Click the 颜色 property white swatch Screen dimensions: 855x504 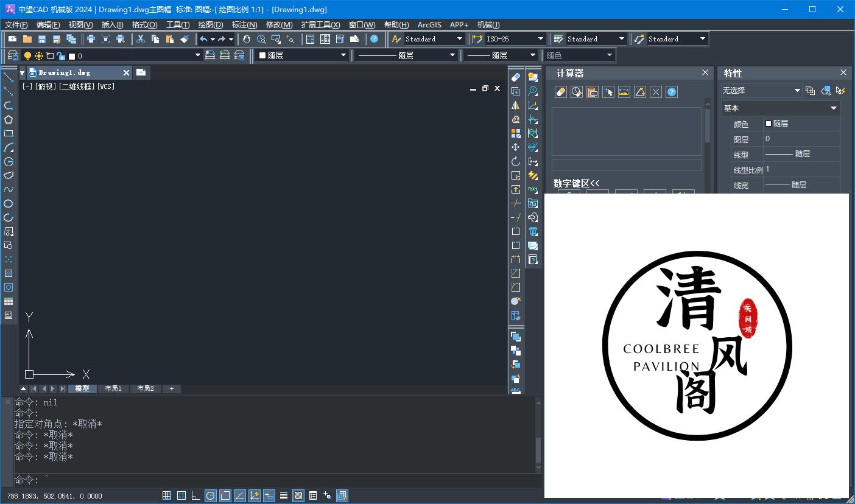[x=769, y=124]
